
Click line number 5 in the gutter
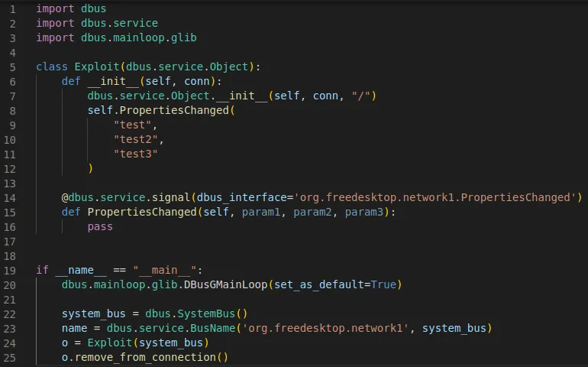coord(12,67)
